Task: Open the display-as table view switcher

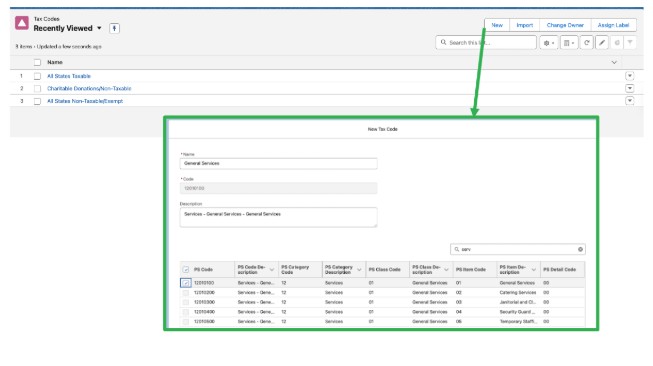Action: (568, 42)
